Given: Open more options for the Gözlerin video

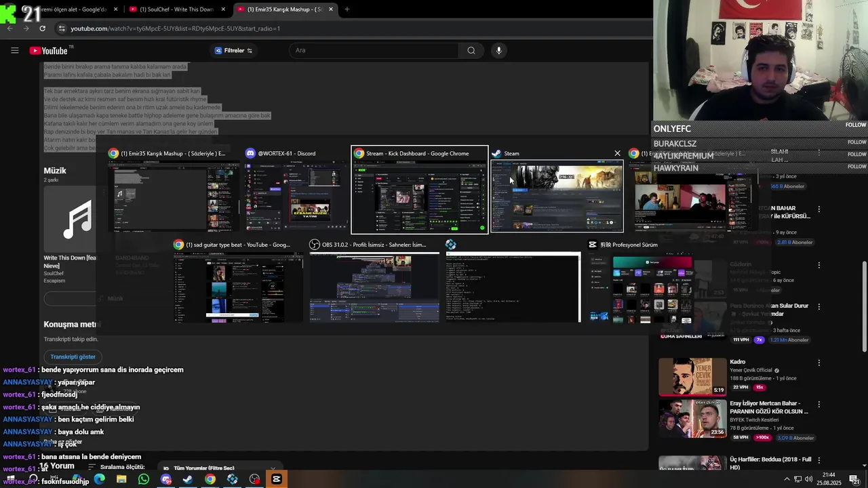Looking at the screenshot, I should (819, 265).
